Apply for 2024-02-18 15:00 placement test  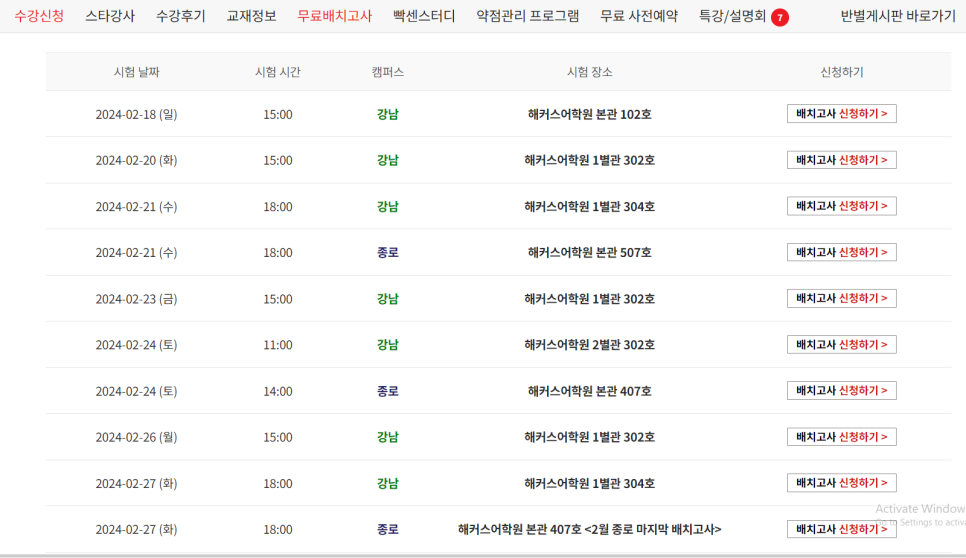pyautogui.click(x=842, y=114)
